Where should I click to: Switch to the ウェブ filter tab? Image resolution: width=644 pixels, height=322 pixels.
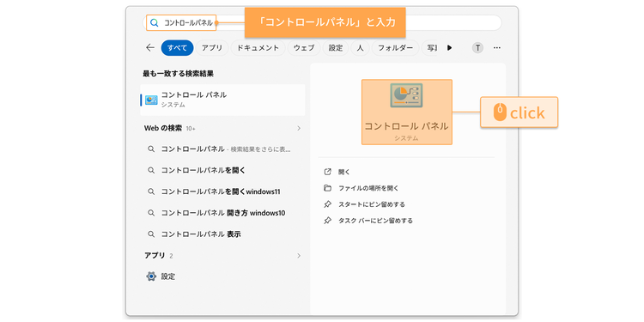point(304,48)
